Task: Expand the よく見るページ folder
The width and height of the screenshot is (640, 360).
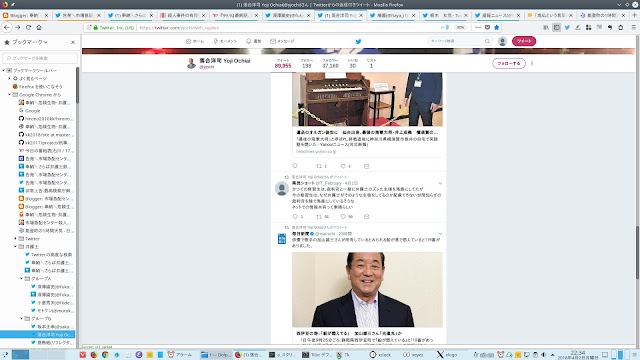Action: pyautogui.click(x=10, y=78)
